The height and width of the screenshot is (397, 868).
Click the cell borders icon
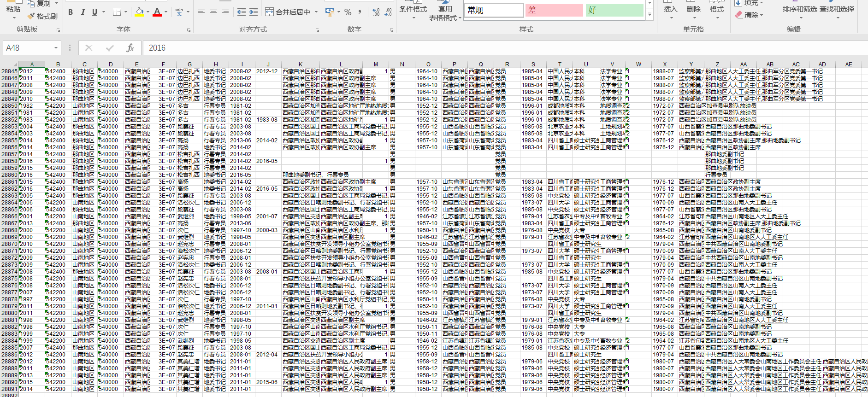[x=117, y=12]
